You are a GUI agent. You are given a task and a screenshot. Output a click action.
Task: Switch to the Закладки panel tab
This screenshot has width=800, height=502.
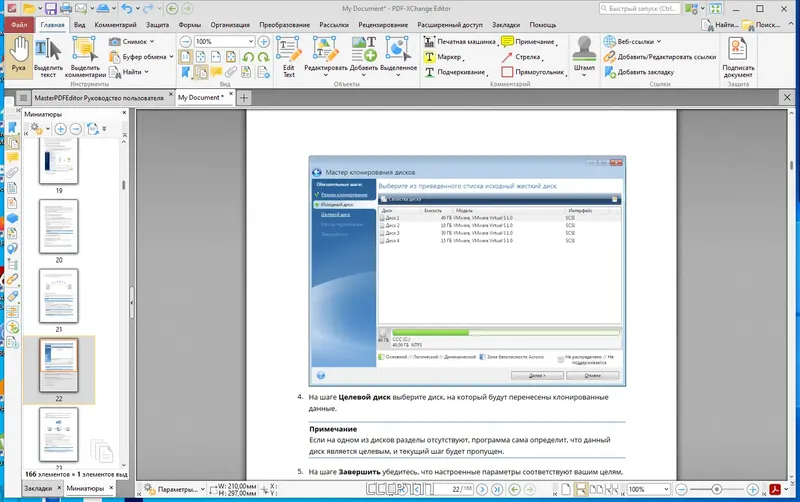[x=38, y=488]
